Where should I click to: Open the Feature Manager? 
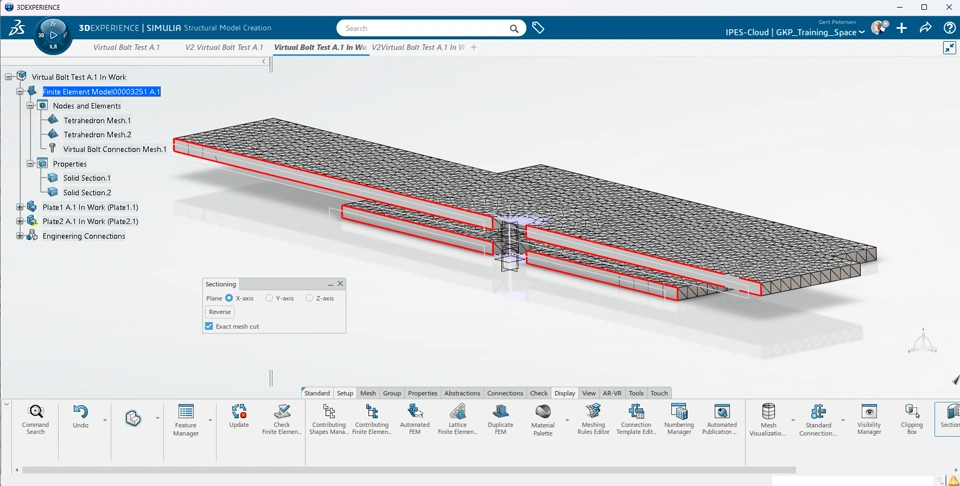point(186,420)
